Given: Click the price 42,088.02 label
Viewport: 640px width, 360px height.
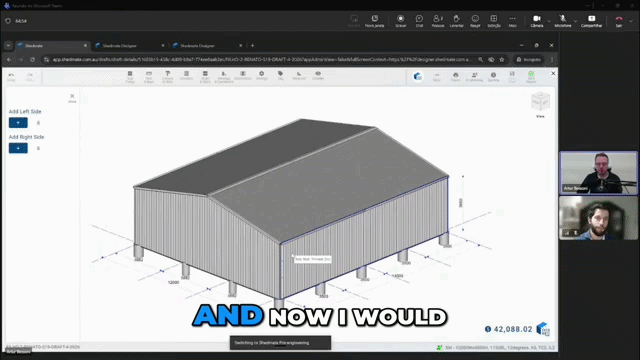Looking at the screenshot, I should 513,329.
